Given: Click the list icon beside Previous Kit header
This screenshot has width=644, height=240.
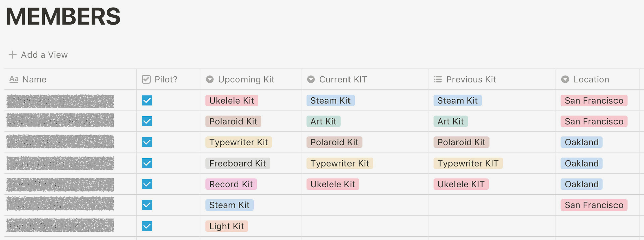Looking at the screenshot, I should [438, 79].
